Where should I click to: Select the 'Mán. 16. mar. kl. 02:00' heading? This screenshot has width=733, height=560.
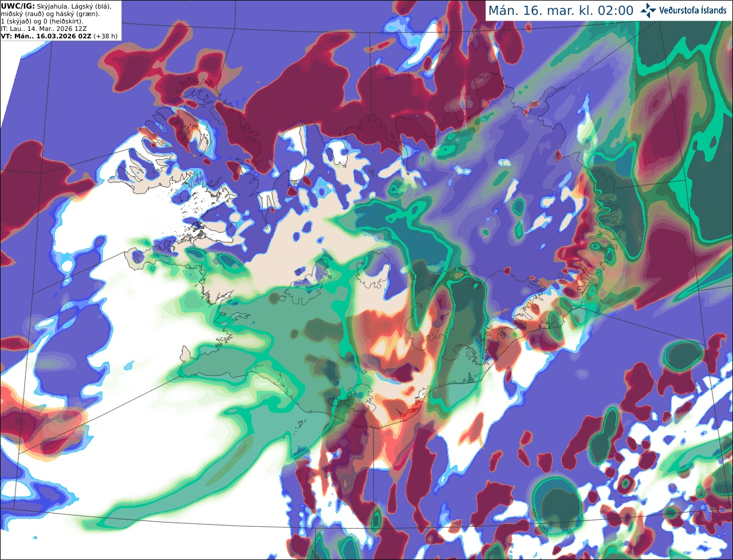coord(561,10)
